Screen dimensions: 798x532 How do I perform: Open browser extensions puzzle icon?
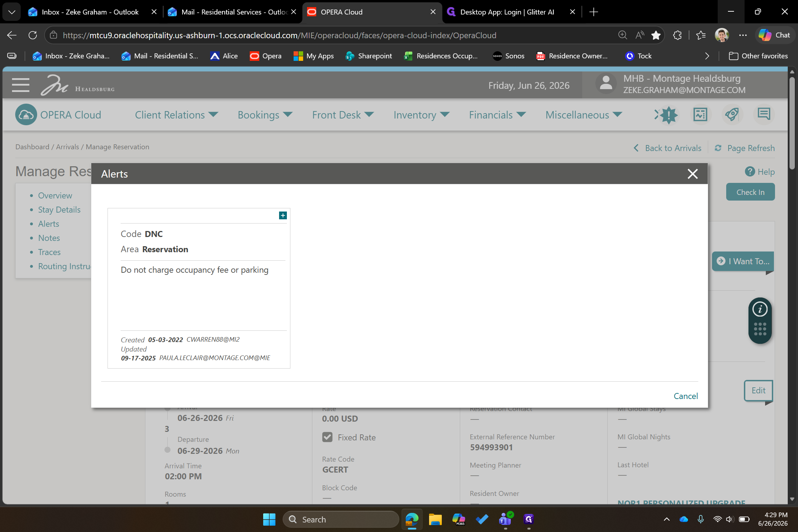(x=677, y=35)
